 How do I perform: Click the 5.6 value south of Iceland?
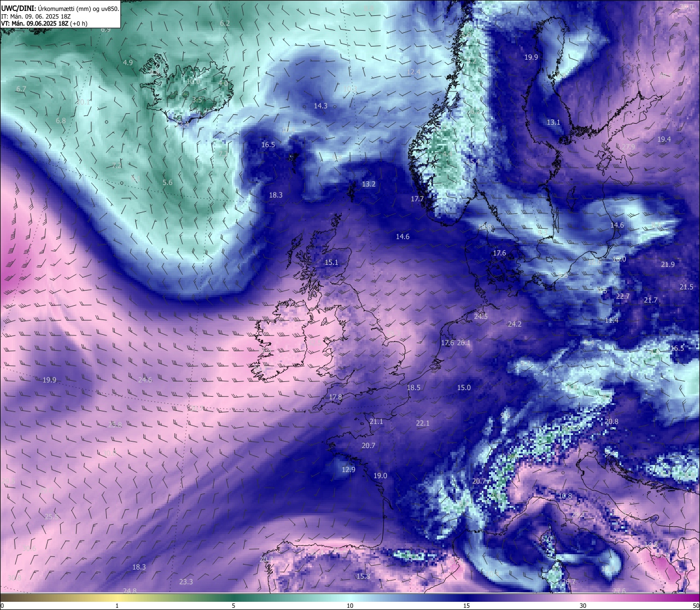(167, 182)
